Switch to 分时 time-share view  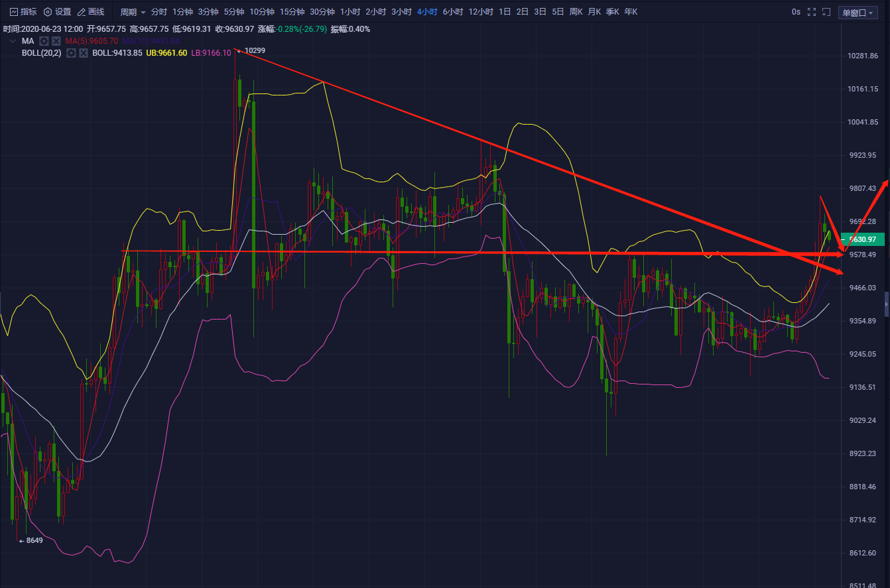pos(159,12)
